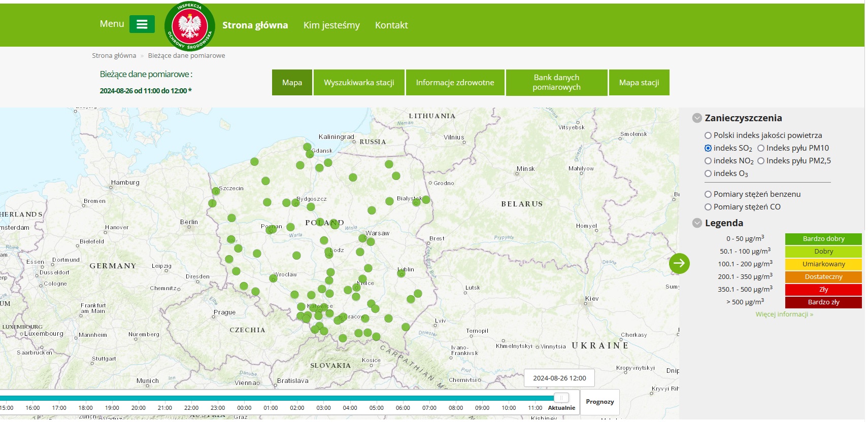Select indeks NO2 radio button

pyautogui.click(x=708, y=161)
